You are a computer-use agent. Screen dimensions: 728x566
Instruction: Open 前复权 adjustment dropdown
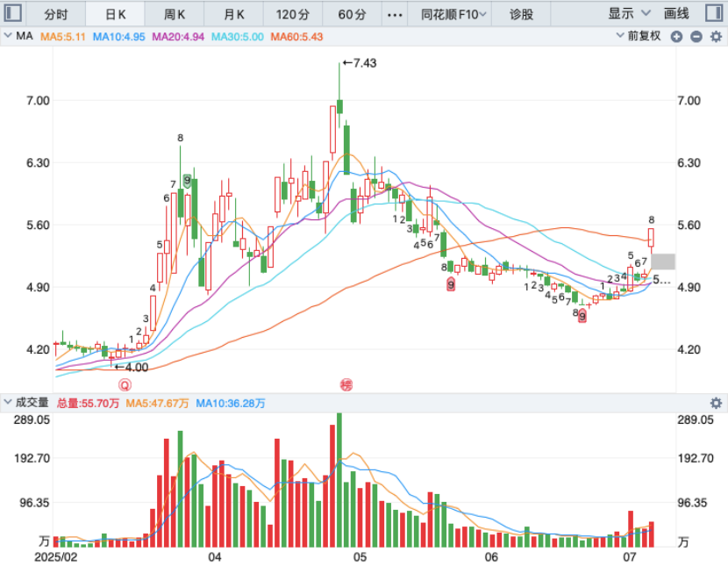point(639,36)
